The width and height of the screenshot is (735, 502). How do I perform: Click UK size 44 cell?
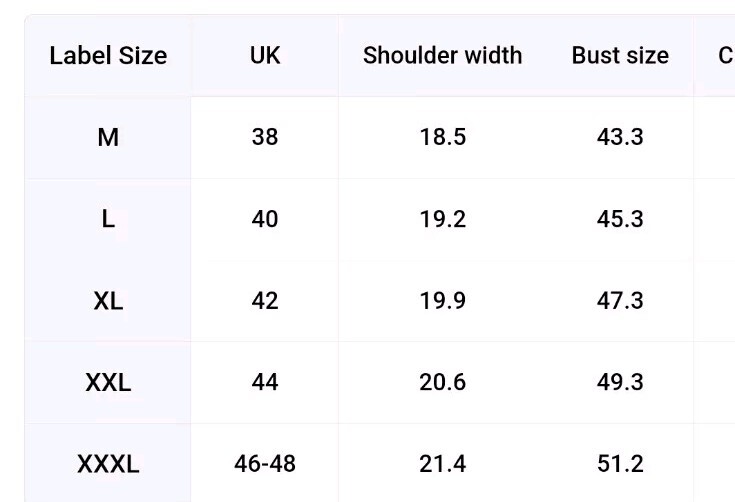(265, 382)
